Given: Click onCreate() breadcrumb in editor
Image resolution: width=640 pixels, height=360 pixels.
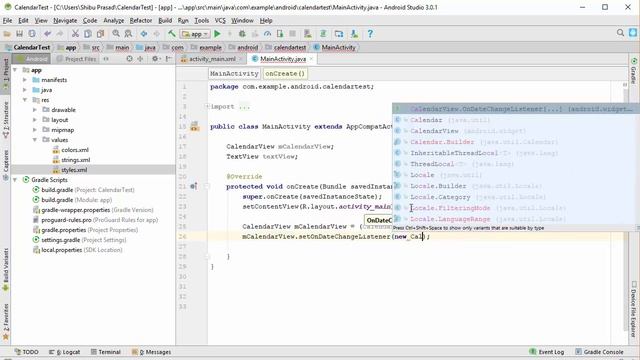Looking at the screenshot, I should (x=285, y=74).
